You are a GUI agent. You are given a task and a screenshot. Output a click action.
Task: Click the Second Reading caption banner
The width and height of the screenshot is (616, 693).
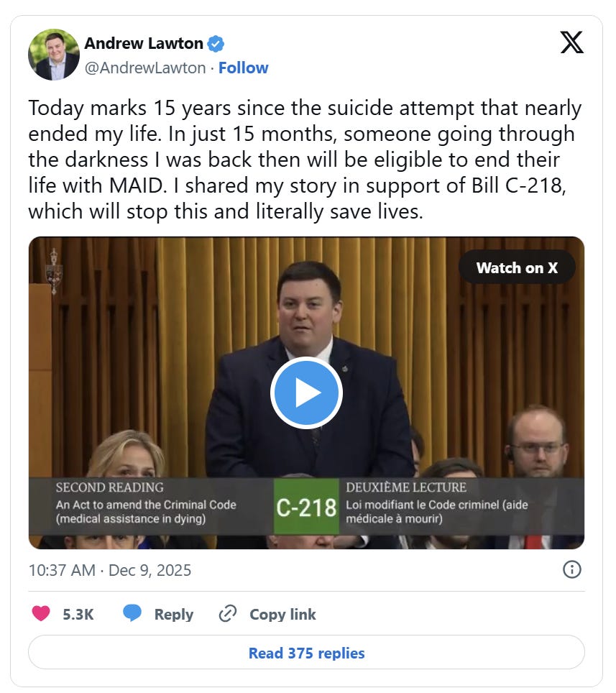pyautogui.click(x=307, y=507)
